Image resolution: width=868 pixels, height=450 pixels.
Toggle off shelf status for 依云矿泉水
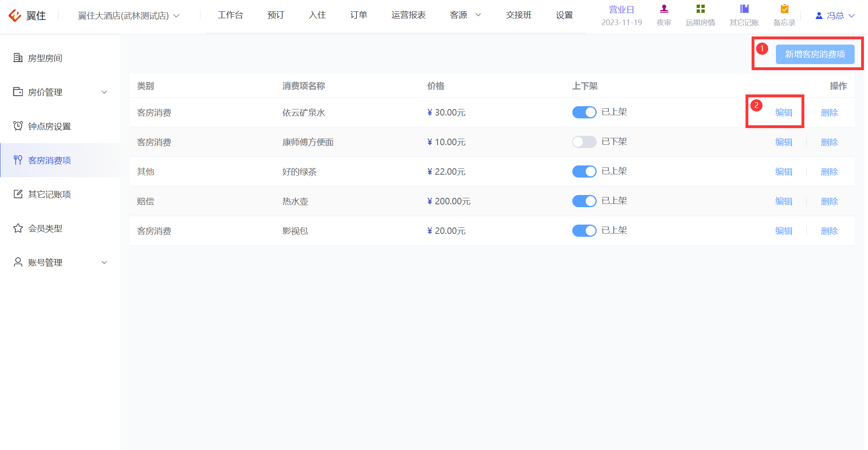click(584, 112)
